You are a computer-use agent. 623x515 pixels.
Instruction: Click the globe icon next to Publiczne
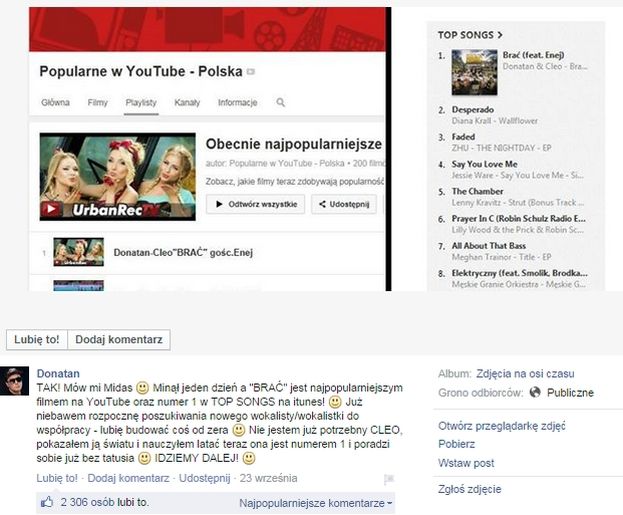535,393
